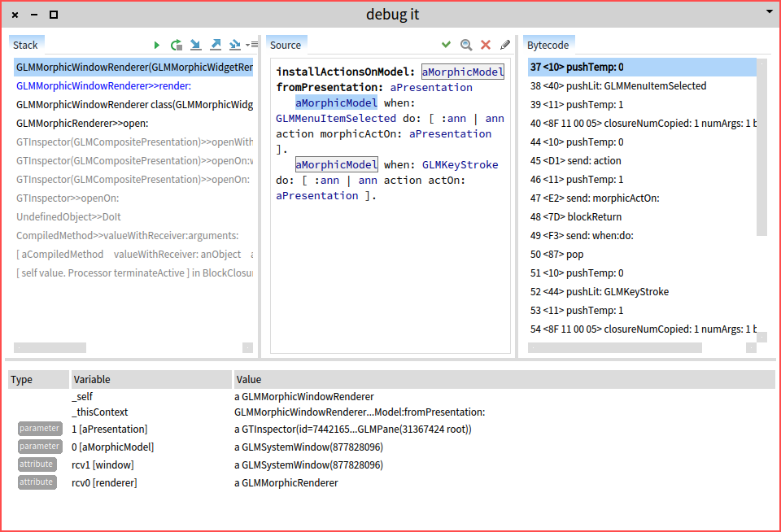781x532 pixels.
Task: Cancel source edits with red X
Action: click(x=486, y=45)
